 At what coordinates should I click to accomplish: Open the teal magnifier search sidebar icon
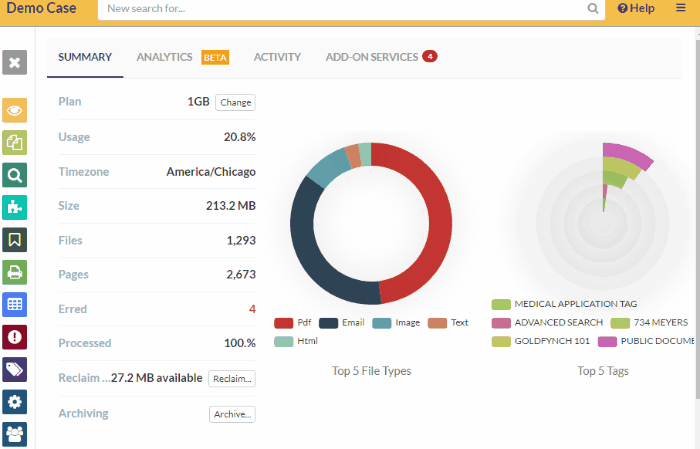pos(15,176)
